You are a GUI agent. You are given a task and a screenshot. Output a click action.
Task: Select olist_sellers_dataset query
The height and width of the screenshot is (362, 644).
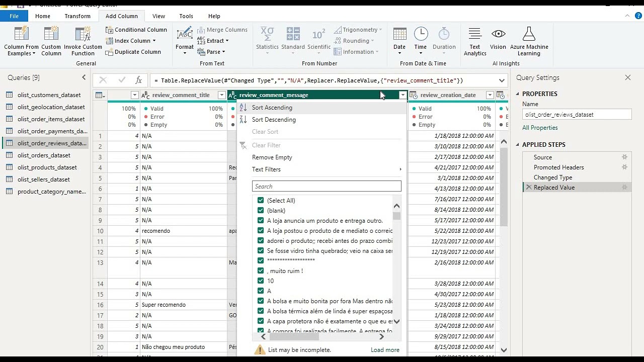(x=44, y=179)
